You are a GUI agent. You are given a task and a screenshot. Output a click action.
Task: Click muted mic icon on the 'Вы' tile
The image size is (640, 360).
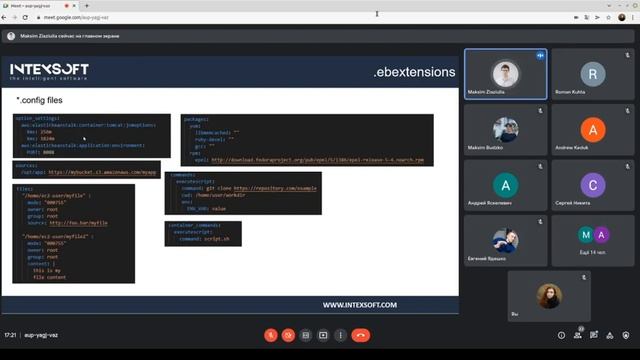click(x=584, y=277)
